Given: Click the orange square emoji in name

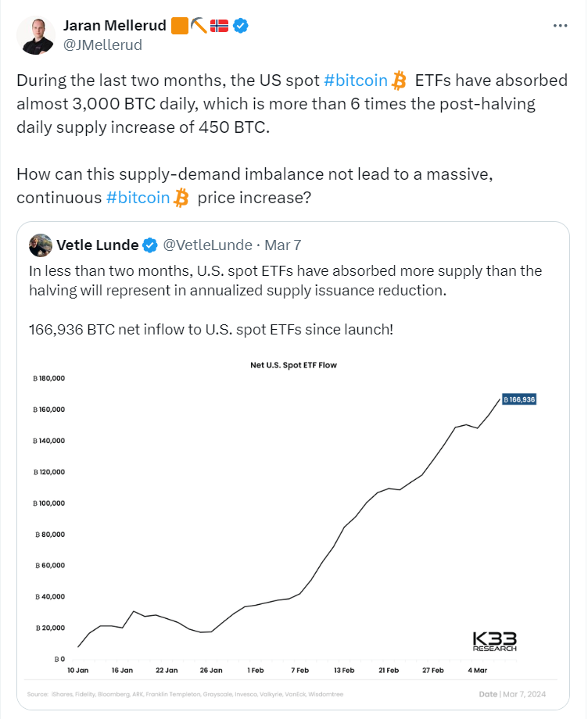Looking at the screenshot, I should click(x=180, y=26).
